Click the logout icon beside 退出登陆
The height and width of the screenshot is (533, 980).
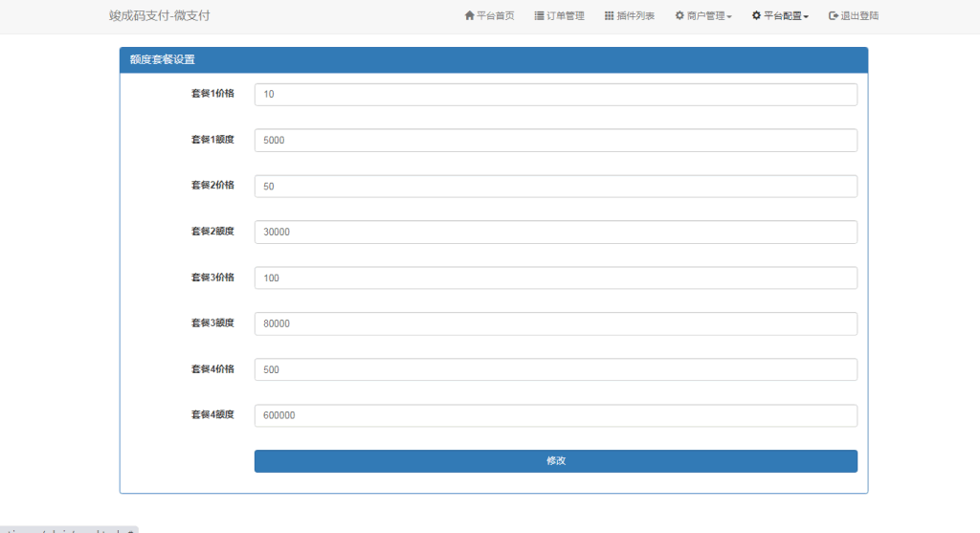(x=834, y=16)
